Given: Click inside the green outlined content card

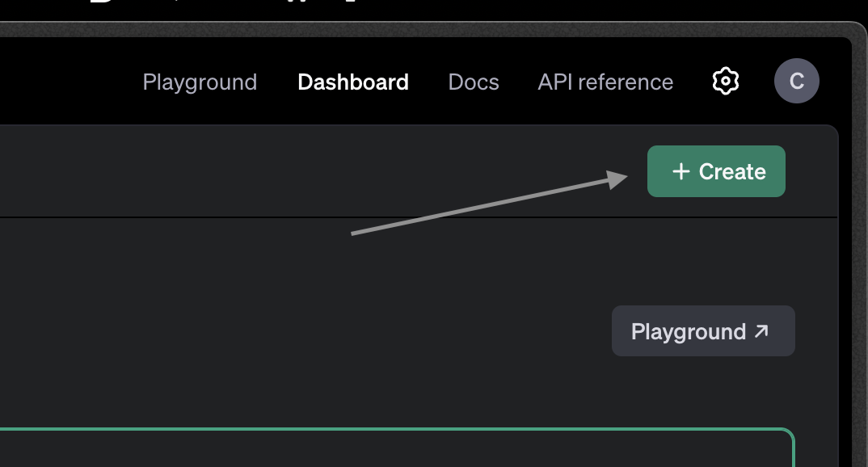Looking at the screenshot, I should coord(396,452).
